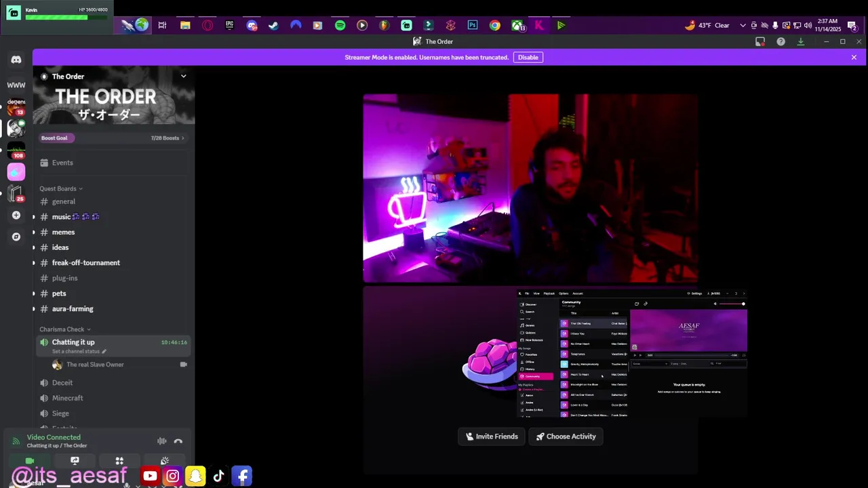This screenshot has width=868, height=488.
Task: Open Spotify from the taskbar
Action: [340, 25]
